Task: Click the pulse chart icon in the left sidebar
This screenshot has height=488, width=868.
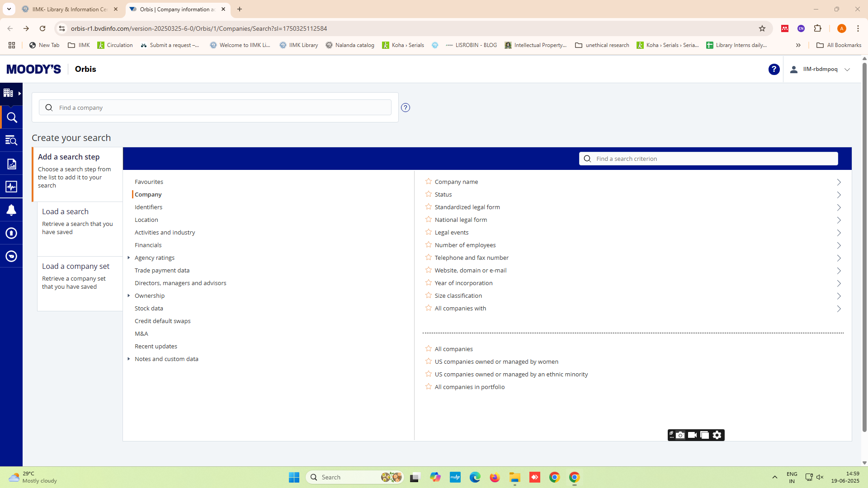Action: click(x=11, y=187)
